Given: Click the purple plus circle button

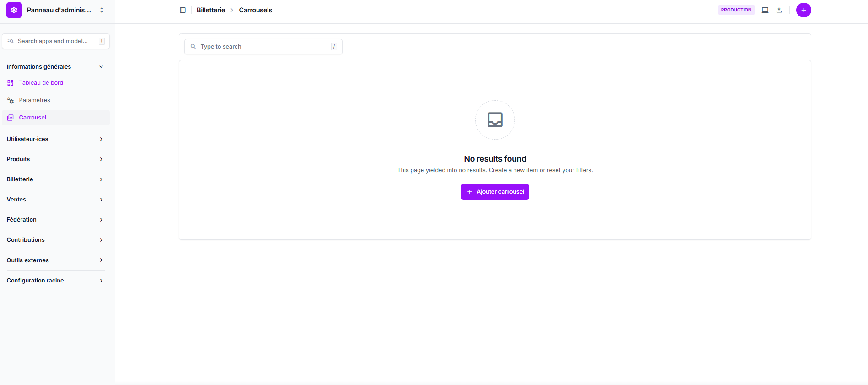Looking at the screenshot, I should tap(803, 10).
